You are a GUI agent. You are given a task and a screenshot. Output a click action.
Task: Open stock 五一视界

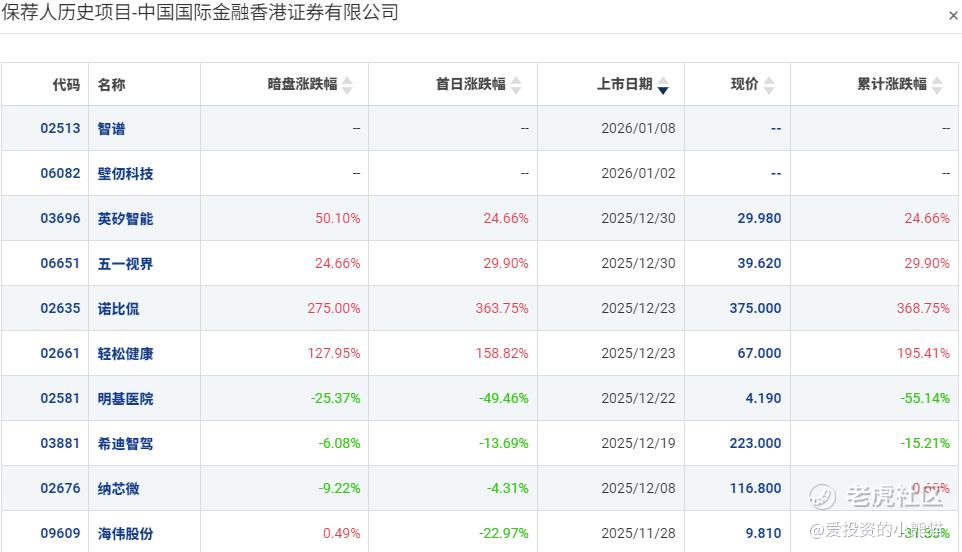pyautogui.click(x=125, y=264)
